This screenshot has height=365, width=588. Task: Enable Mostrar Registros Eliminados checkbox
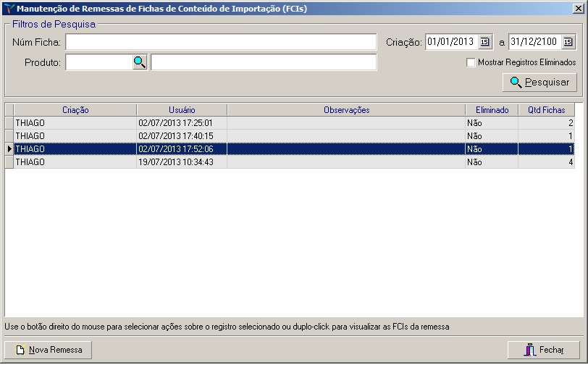click(x=471, y=63)
